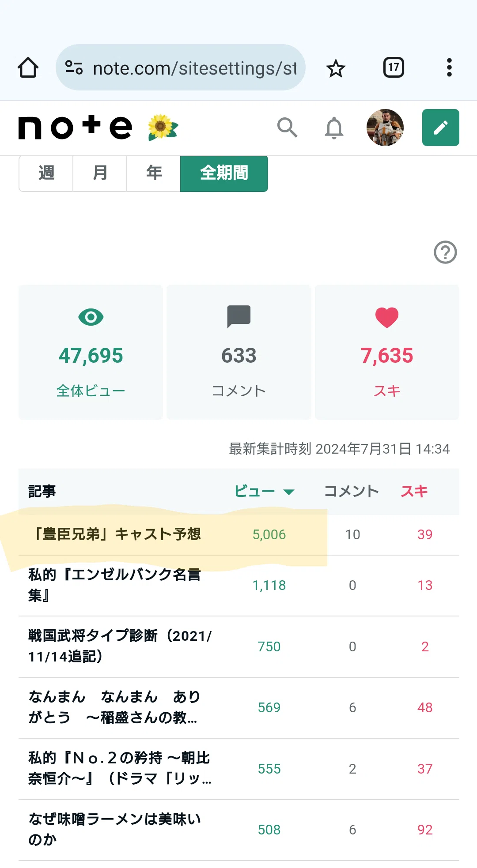477x868 pixels.
Task: Open note search with magnifier icon
Action: [x=287, y=128]
